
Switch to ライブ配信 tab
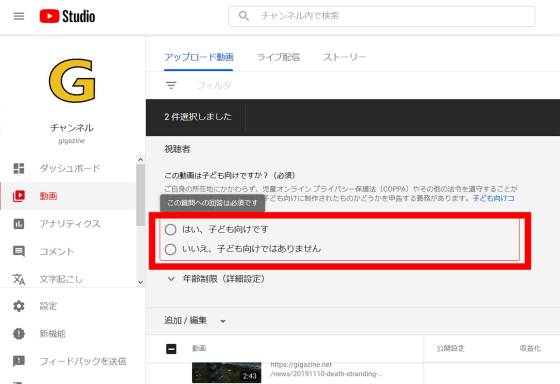279,57
